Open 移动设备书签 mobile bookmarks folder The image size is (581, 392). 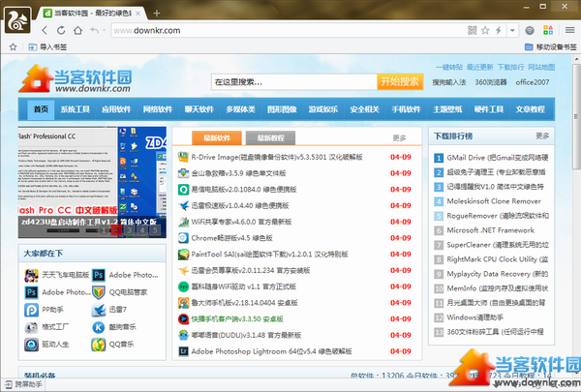(x=551, y=47)
